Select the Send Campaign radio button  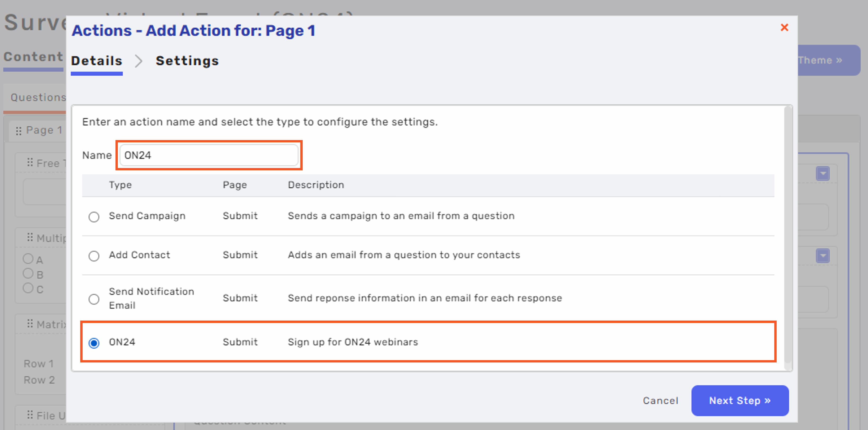pos(94,217)
